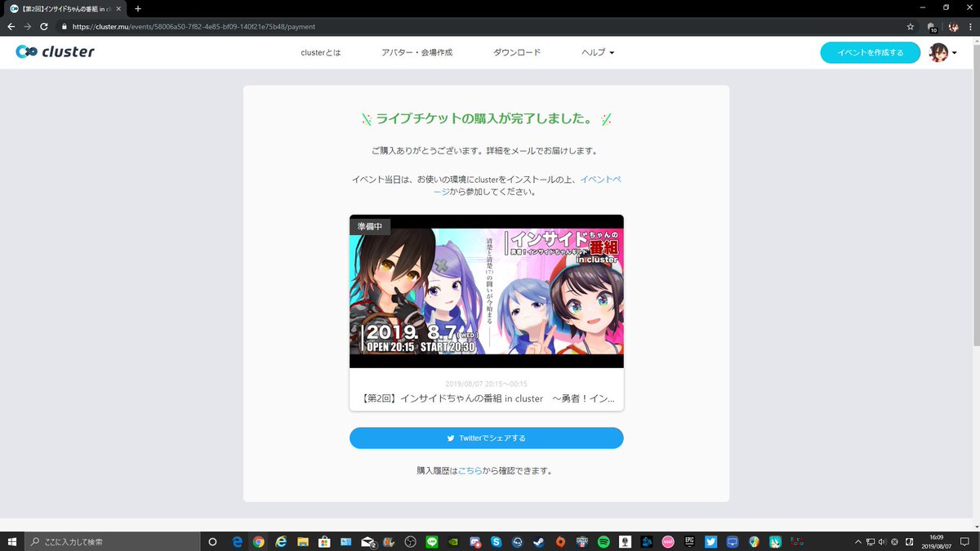
Task: Open the volume control in system tray
Action: [x=882, y=541]
